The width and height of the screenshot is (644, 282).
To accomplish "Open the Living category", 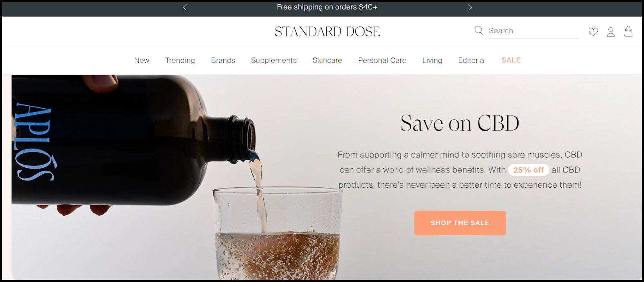I will click(x=432, y=60).
